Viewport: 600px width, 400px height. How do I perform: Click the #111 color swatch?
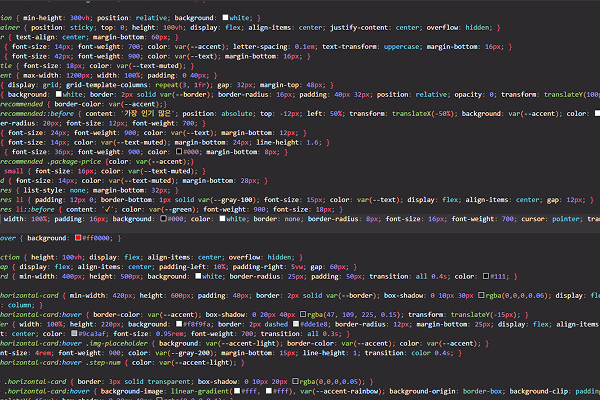[x=486, y=276]
